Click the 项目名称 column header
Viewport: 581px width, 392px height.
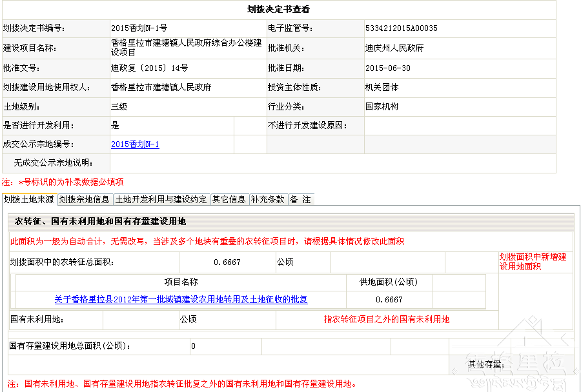[181, 282]
